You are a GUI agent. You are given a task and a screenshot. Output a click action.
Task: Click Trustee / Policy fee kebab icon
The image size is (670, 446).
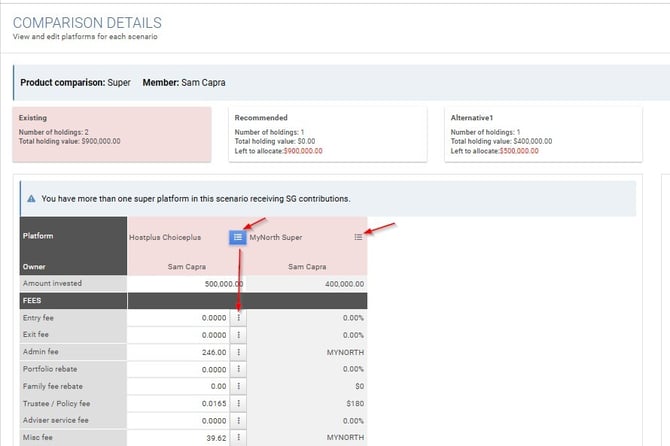(x=238, y=403)
